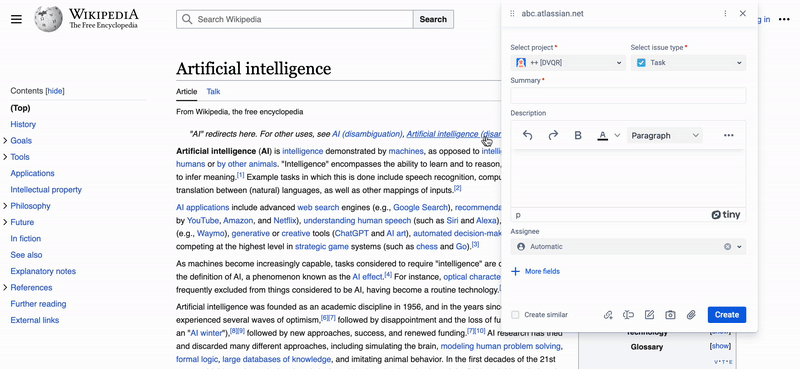Close the abc.atlassian.net panel

[743, 14]
